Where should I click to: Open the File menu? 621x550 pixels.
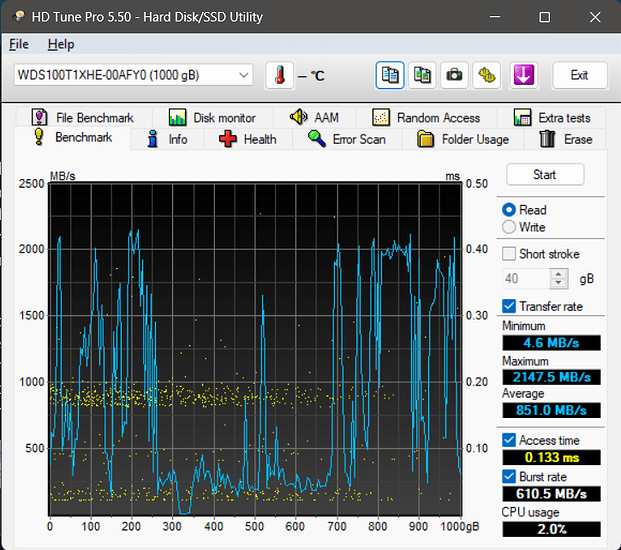tap(19, 44)
